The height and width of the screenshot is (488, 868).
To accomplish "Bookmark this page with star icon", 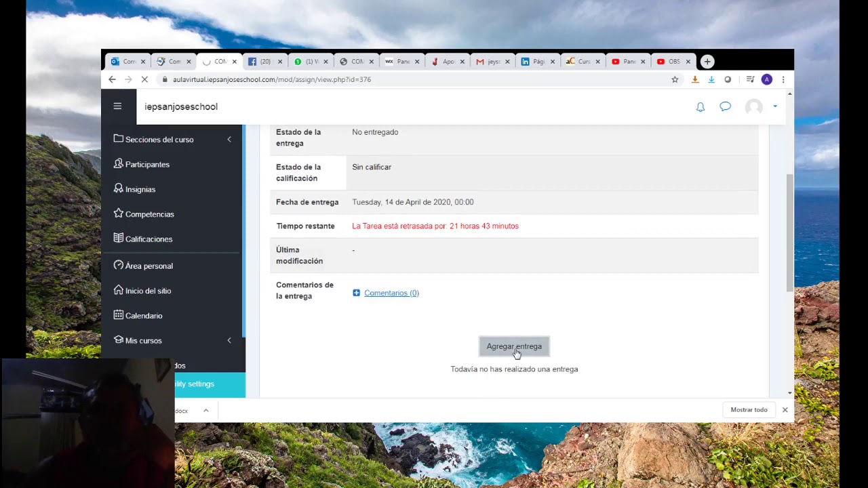I will (675, 79).
